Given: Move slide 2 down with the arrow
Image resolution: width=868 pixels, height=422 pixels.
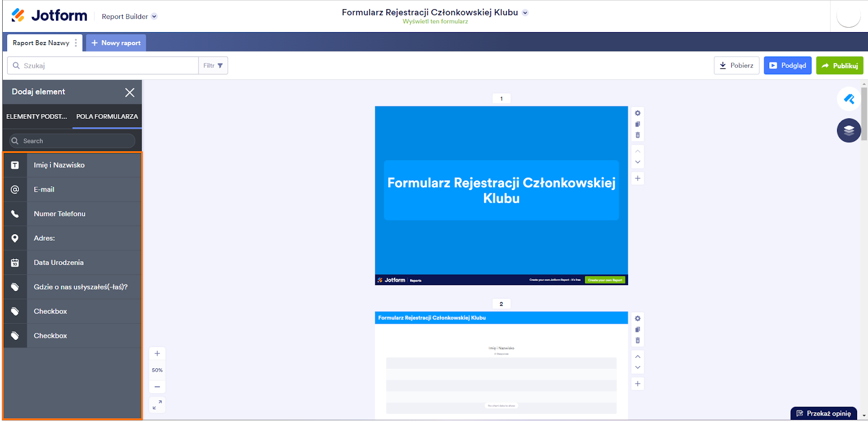Looking at the screenshot, I should click(x=637, y=368).
